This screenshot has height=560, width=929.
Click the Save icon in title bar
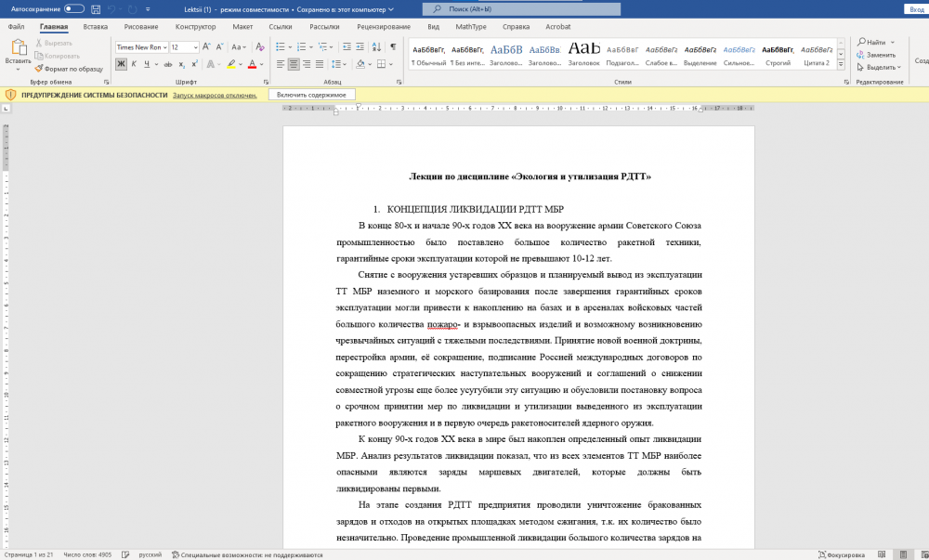tap(96, 8)
